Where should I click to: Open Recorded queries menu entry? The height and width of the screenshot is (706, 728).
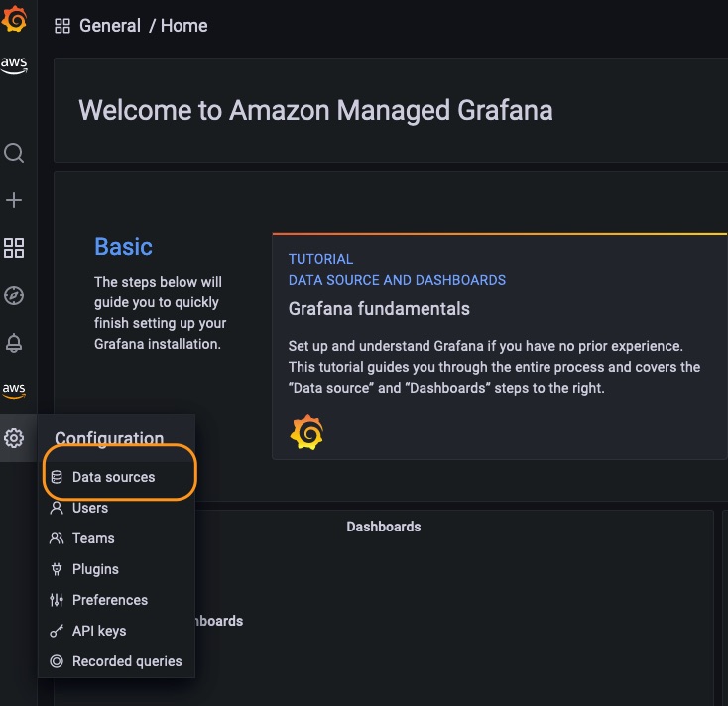[x=116, y=661]
